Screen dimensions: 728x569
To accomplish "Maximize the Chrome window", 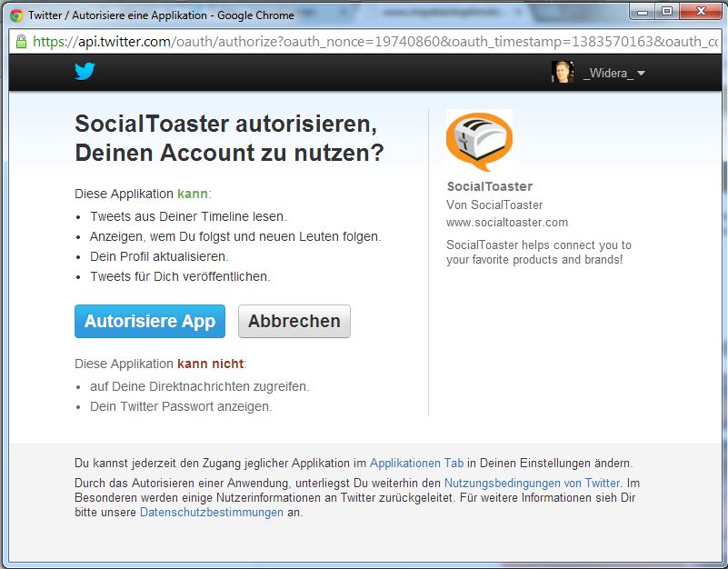I will click(667, 12).
